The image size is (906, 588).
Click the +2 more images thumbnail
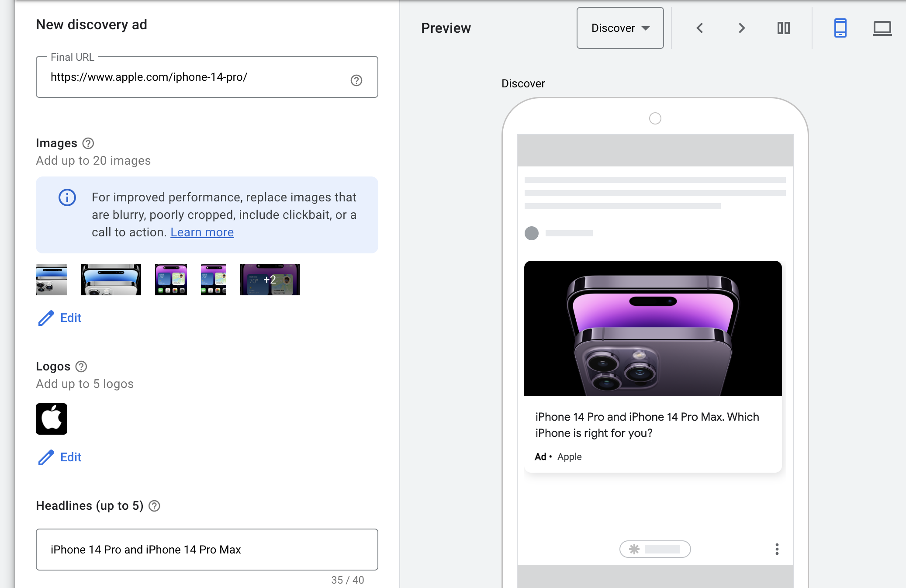(270, 280)
